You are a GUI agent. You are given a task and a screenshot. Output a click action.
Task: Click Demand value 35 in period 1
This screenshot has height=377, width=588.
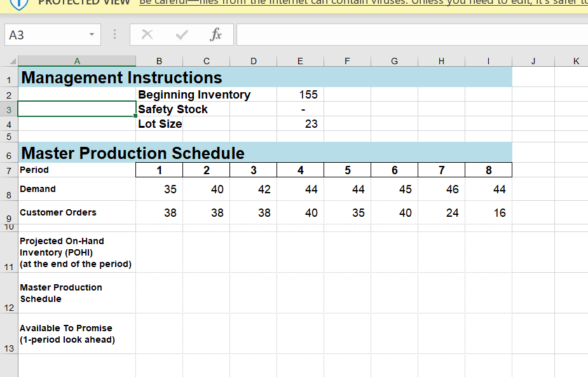click(160, 189)
